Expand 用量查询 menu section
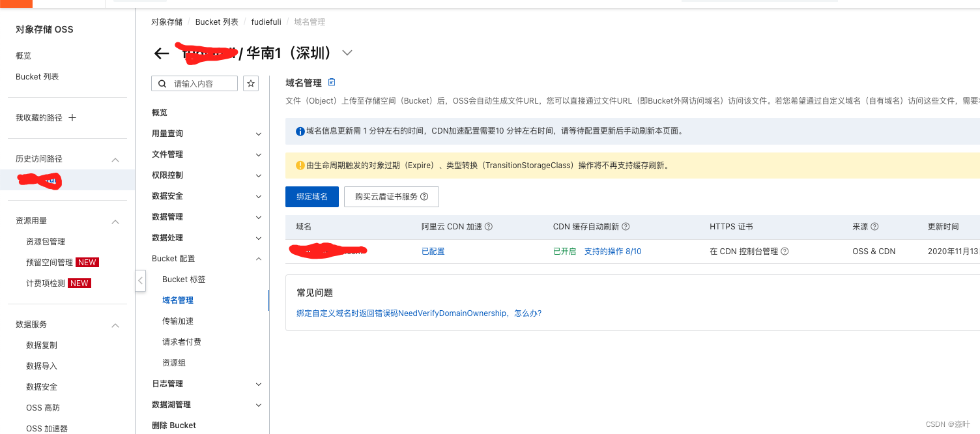Image resolution: width=980 pixels, height=434 pixels. [258, 134]
